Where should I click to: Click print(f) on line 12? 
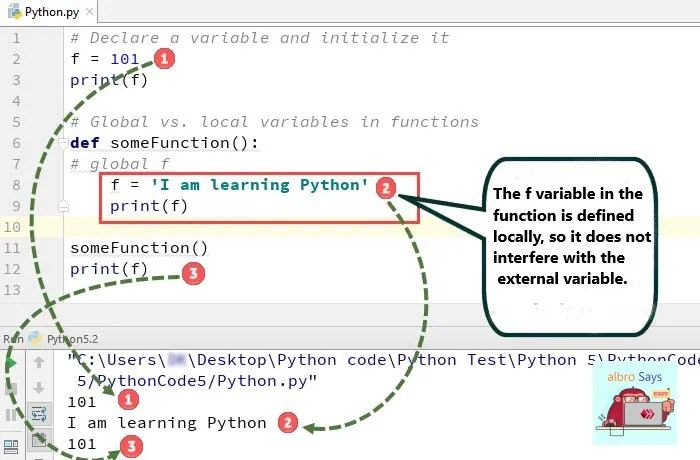109,269
